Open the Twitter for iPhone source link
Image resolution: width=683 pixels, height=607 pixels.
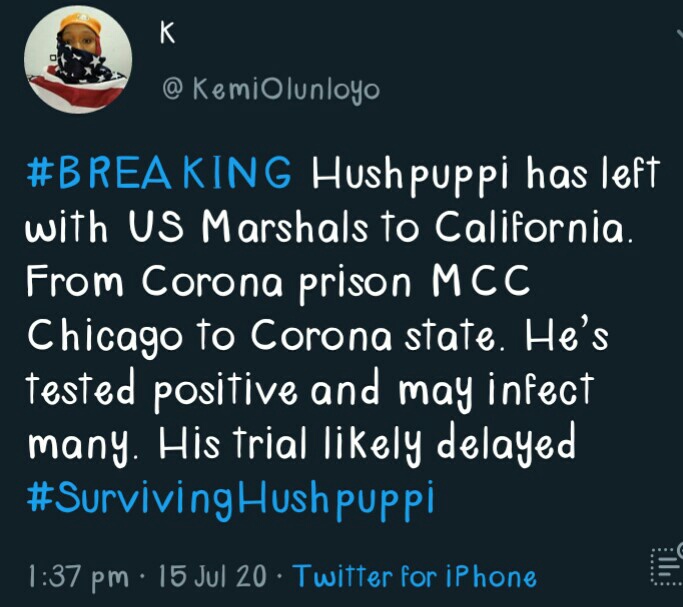click(x=413, y=577)
